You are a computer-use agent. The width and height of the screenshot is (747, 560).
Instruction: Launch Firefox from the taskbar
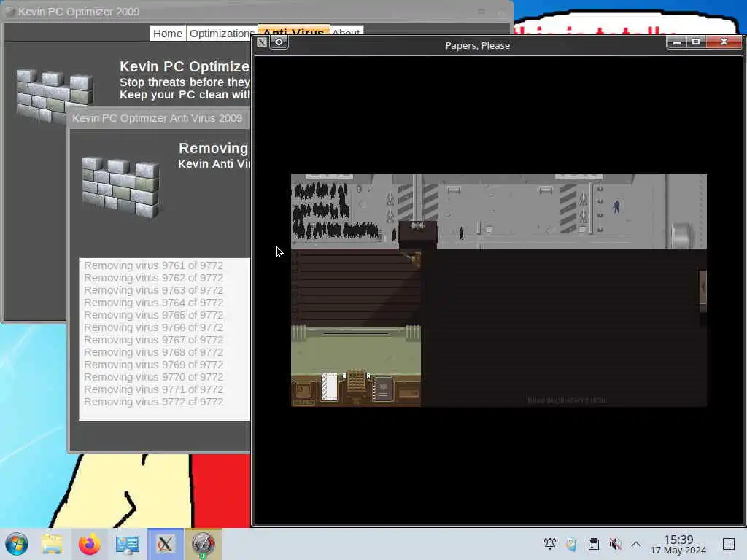click(90, 544)
